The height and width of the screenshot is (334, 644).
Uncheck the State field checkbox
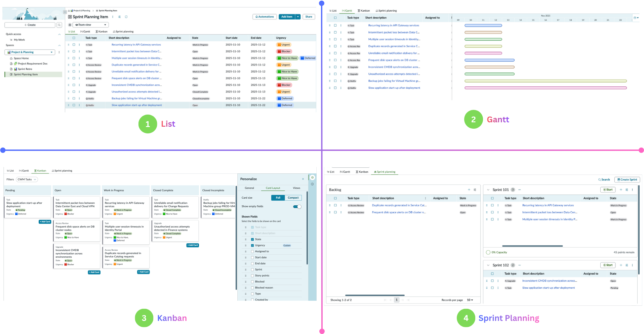point(252,239)
